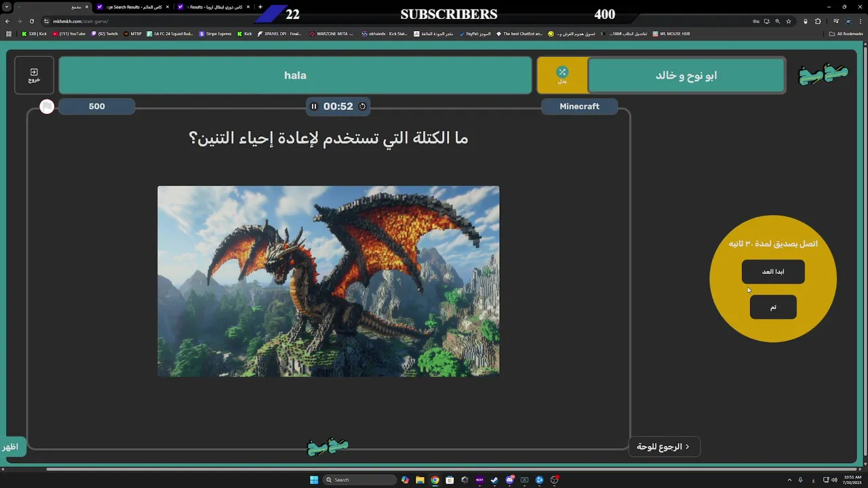Click the swap (بدل) shuffle icon
868x488 pixels.
562,72
